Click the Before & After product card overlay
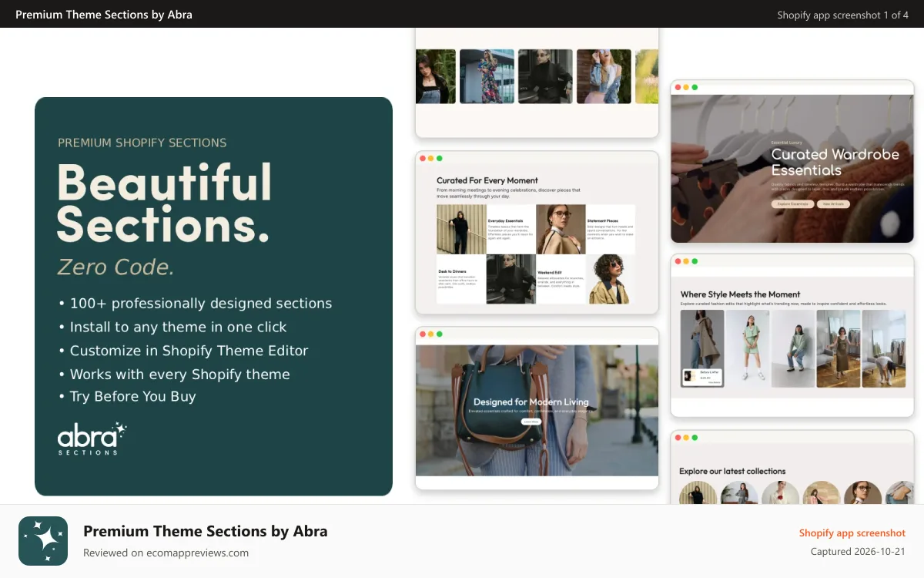 pyautogui.click(x=703, y=377)
